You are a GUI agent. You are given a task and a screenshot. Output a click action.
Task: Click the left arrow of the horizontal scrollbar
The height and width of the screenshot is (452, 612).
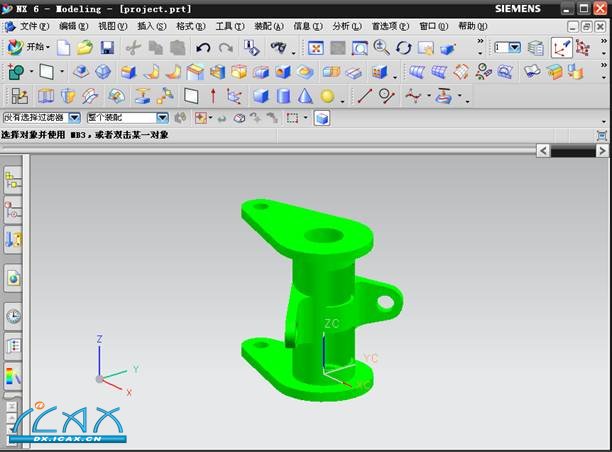coord(543,150)
